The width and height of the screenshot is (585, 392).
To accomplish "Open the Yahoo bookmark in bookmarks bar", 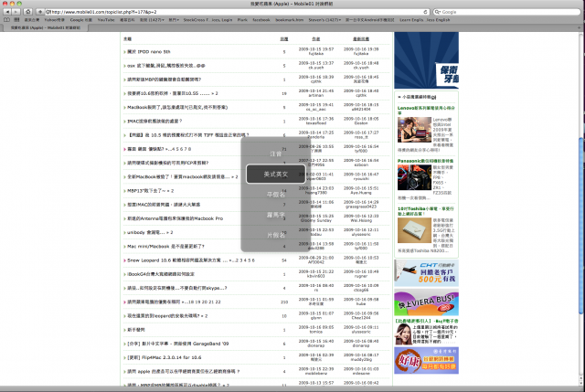I will coord(55,20).
